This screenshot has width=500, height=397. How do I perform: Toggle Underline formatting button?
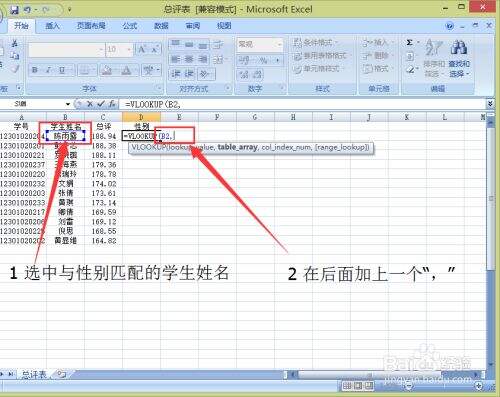click(62, 70)
